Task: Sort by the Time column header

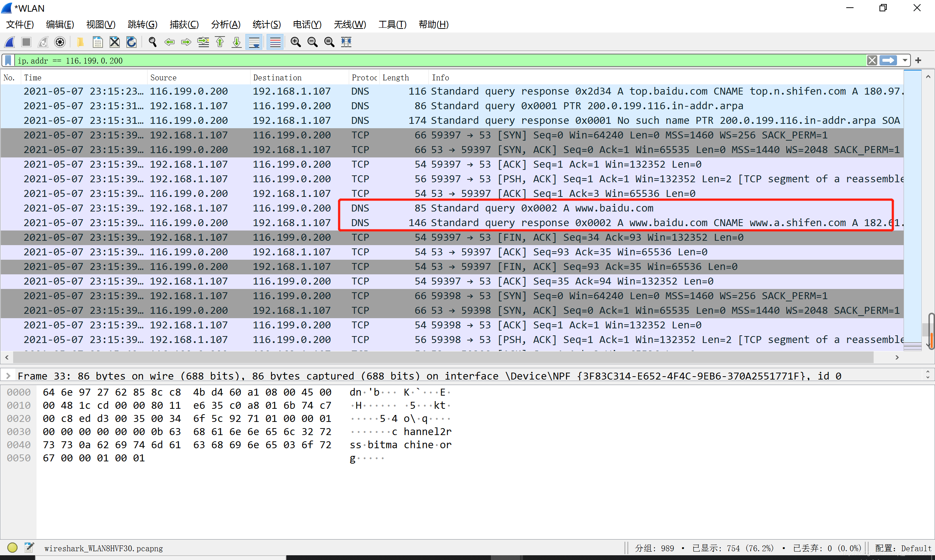Action: pos(84,77)
